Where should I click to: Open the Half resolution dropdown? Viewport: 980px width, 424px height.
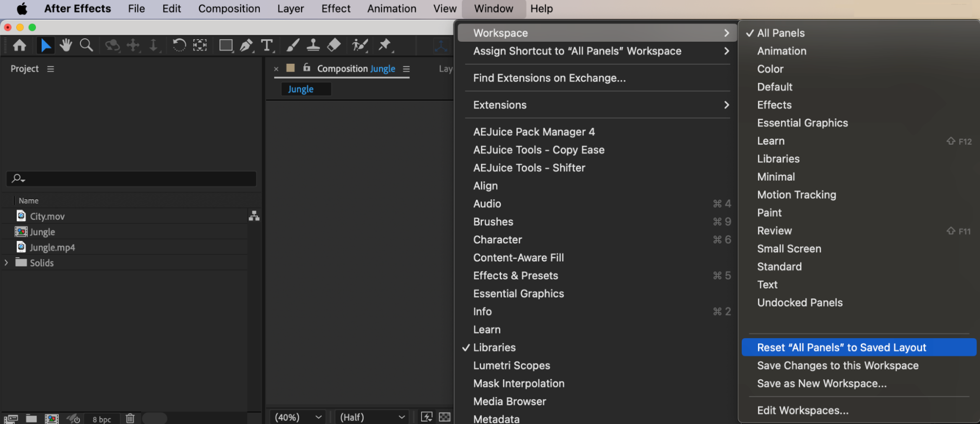pos(373,417)
